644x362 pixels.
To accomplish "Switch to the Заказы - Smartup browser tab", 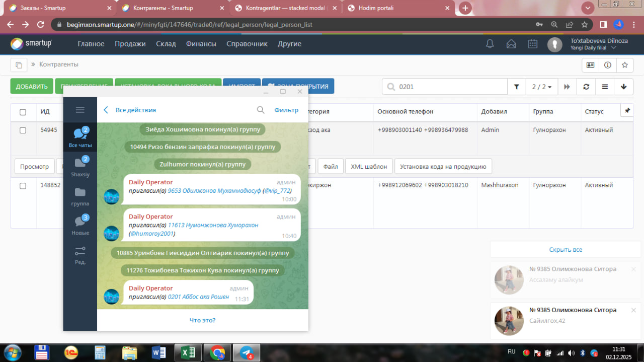I will tap(60, 8).
